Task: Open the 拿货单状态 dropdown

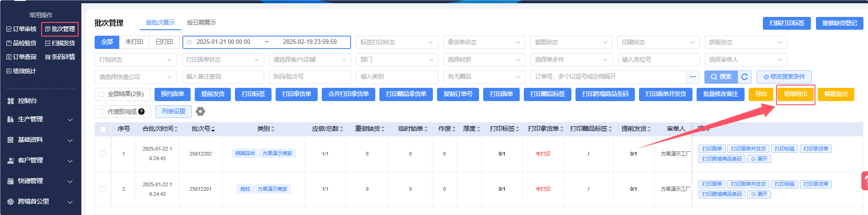Action: 484,42
